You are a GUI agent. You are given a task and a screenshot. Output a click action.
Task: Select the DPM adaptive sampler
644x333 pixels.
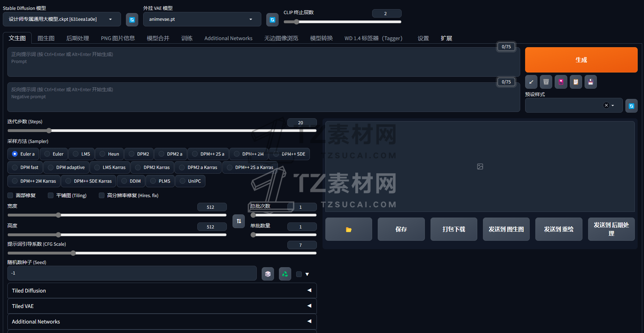point(66,167)
